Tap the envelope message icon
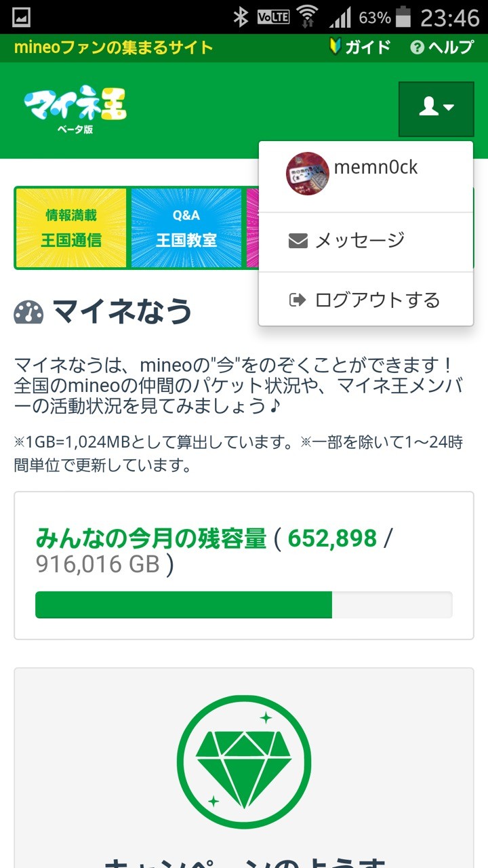The height and width of the screenshot is (868, 488). click(298, 241)
